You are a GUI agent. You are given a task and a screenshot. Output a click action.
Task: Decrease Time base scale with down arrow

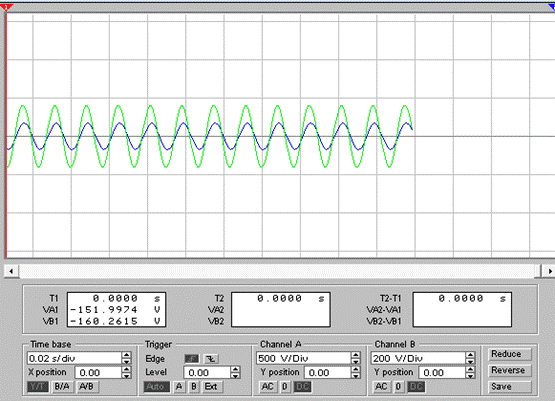click(x=127, y=362)
